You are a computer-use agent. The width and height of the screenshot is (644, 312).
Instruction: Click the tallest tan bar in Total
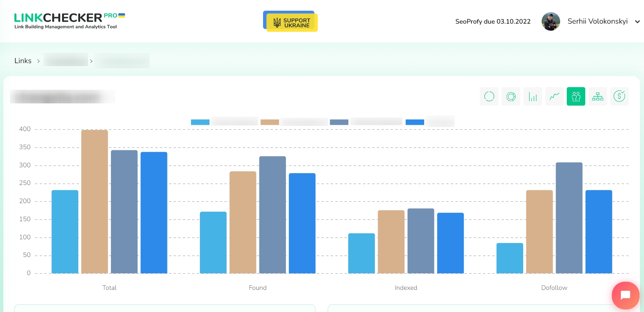[95, 201]
